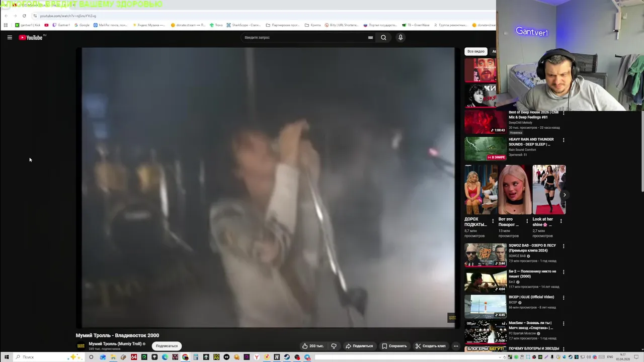The width and height of the screenshot is (644, 362).
Task: Open the 'ДОРОХ ПОДКАТЫ...' Shorts thumbnail
Action: 480,190
